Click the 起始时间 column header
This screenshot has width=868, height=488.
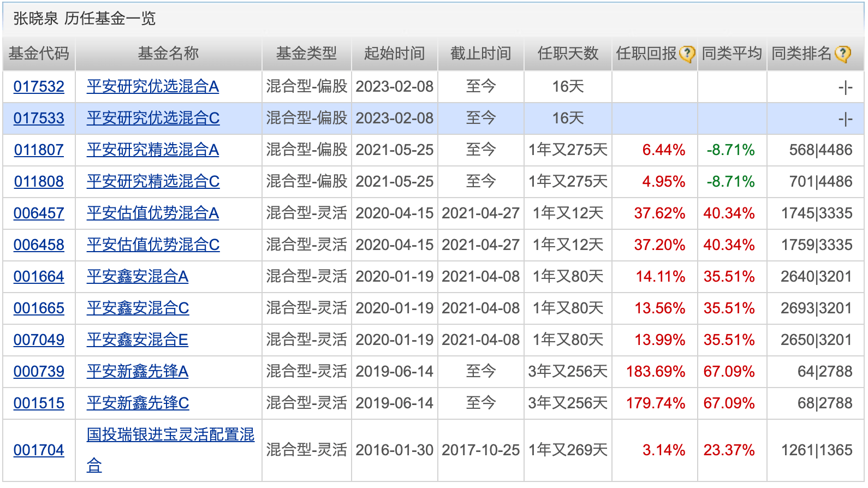point(394,53)
